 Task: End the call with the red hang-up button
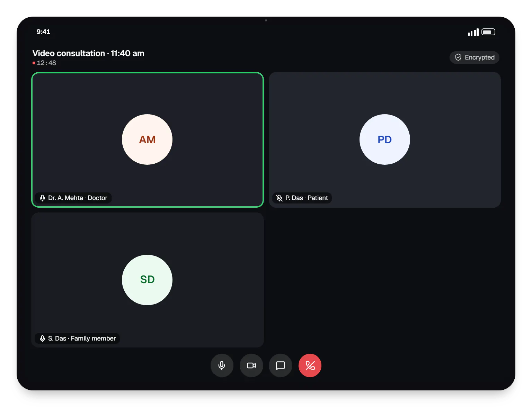click(310, 365)
